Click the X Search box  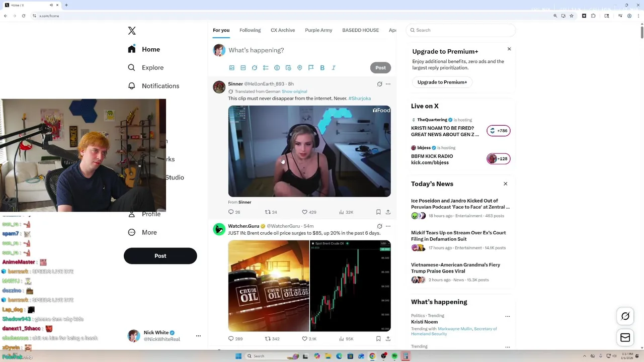460,30
